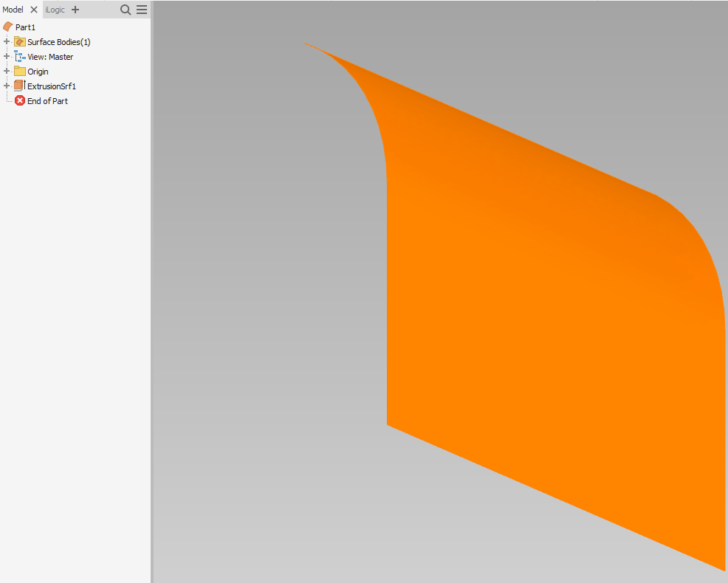
Task: Click the ExtrusionSrf1 feature icon
Action: 20,86
